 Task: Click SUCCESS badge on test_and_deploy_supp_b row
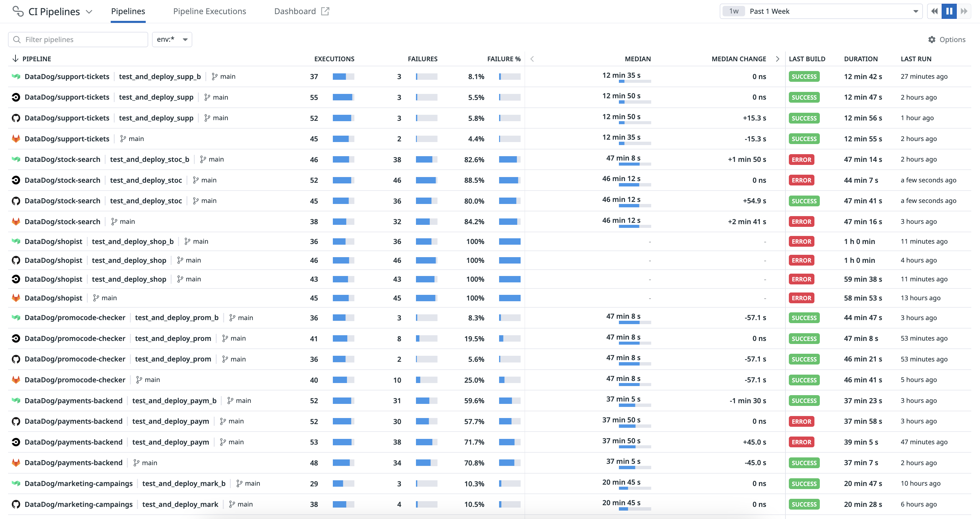click(x=804, y=76)
